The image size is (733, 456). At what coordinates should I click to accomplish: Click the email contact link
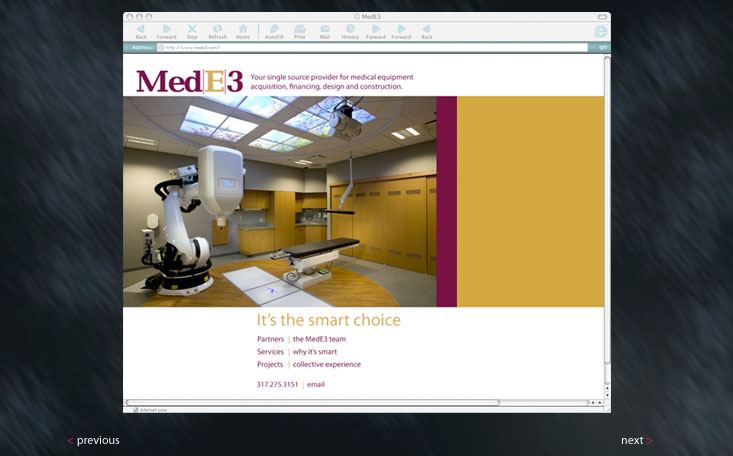(316, 384)
